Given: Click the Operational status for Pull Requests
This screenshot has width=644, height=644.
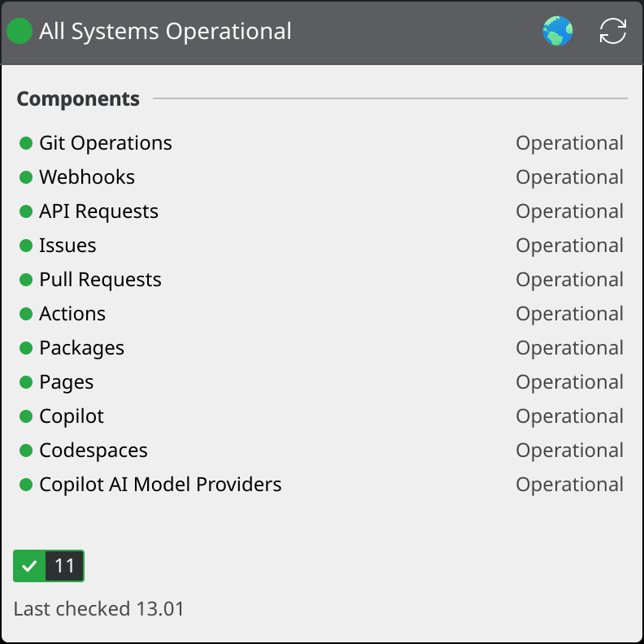Looking at the screenshot, I should (x=570, y=280).
